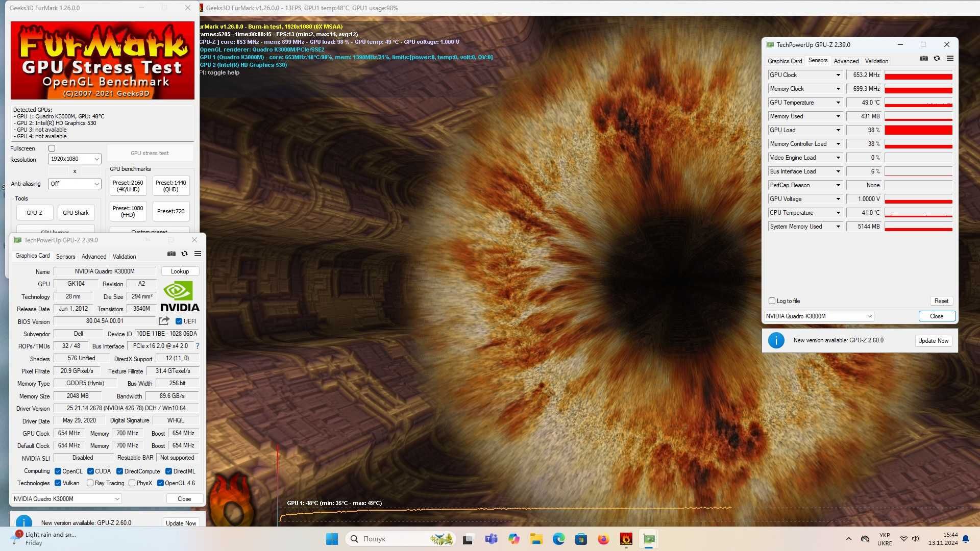The image size is (980, 551).
Task: Switch to FurMark taskbar icon
Action: pos(626,539)
